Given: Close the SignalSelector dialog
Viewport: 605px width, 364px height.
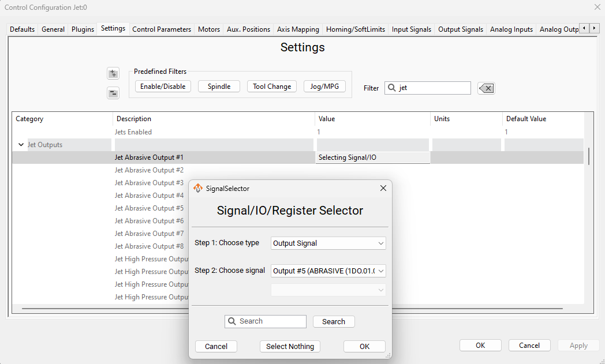Looking at the screenshot, I should tap(383, 189).
